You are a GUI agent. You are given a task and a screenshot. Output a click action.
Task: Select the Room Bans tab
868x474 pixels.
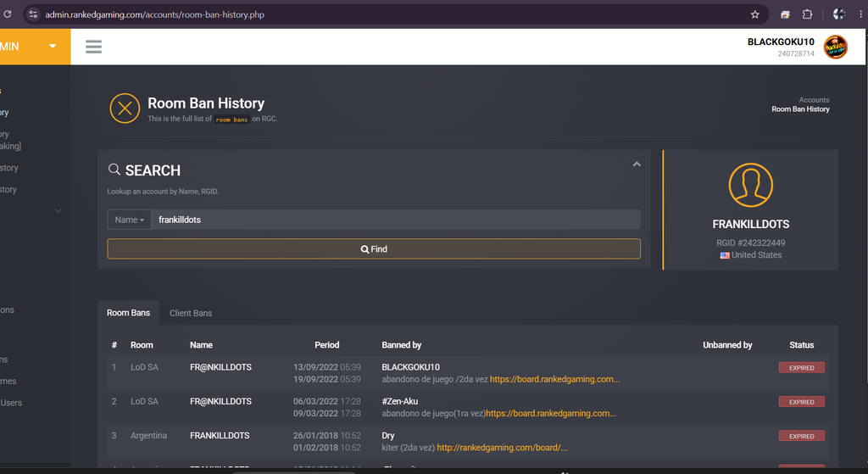pyautogui.click(x=129, y=313)
